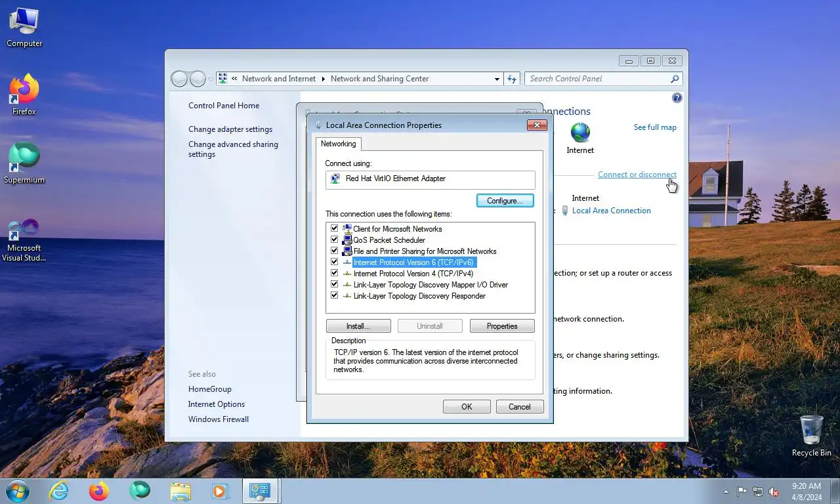Select the QoS Packet Scheduler label

pyautogui.click(x=389, y=240)
